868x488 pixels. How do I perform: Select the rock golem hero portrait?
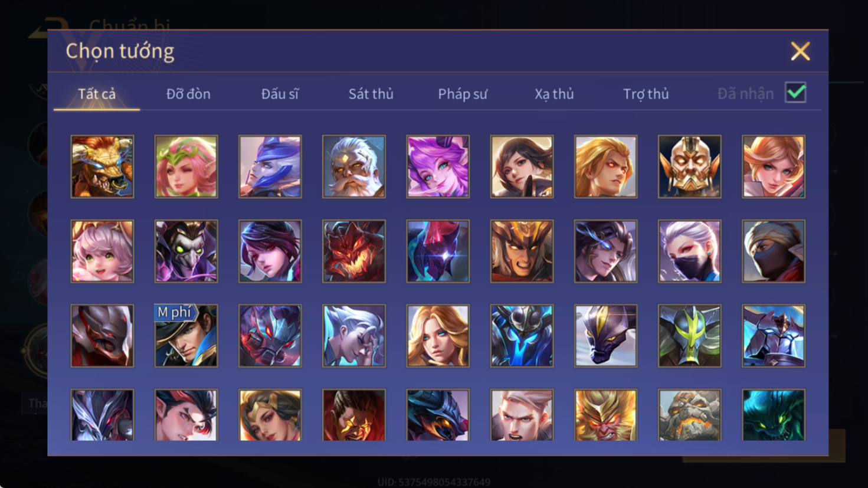[689, 415]
